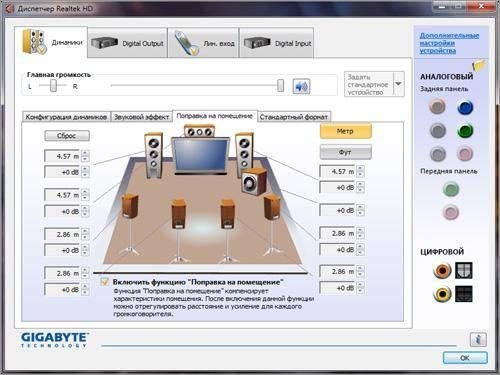Click the Динамики speakers device icon
500x375 pixels.
tap(34, 42)
